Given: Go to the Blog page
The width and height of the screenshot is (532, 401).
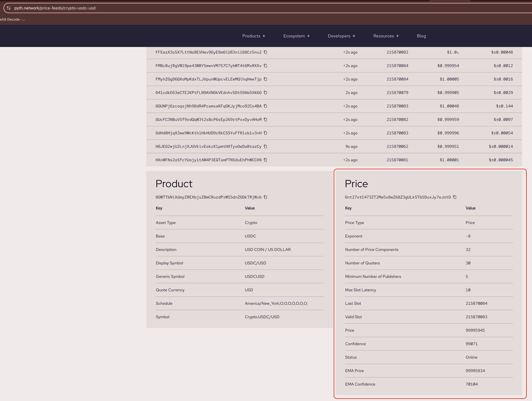Looking at the screenshot, I should click(x=421, y=36).
